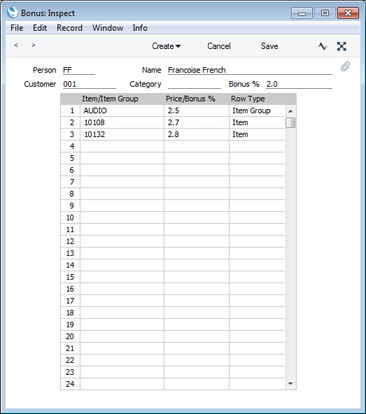Open the Info menu
Viewport: 366px width, 414px height.
coord(140,28)
